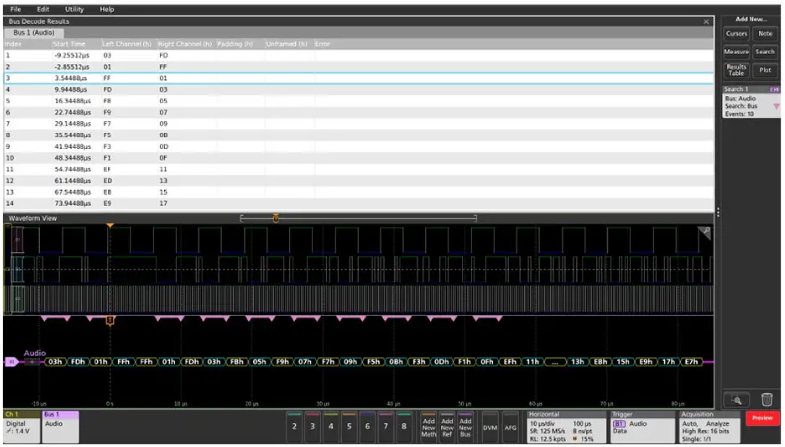Click the Left Channel (h) column header

[129, 44]
